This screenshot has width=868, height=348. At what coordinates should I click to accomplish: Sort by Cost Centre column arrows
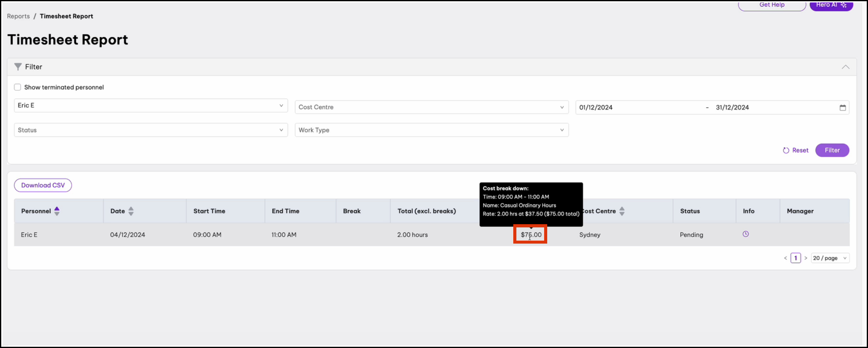pos(622,211)
